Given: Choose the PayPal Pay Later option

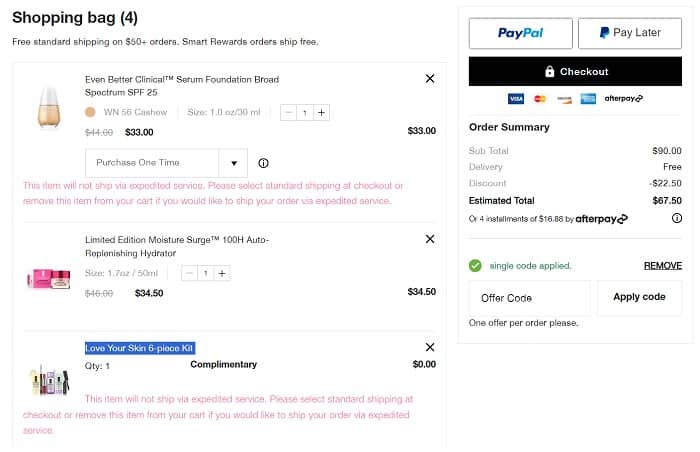Looking at the screenshot, I should tap(630, 33).
